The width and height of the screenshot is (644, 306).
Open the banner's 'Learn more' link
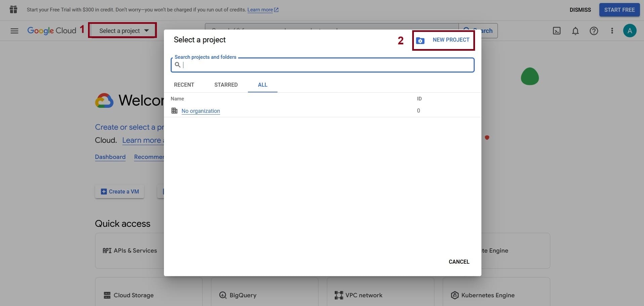[260, 10]
